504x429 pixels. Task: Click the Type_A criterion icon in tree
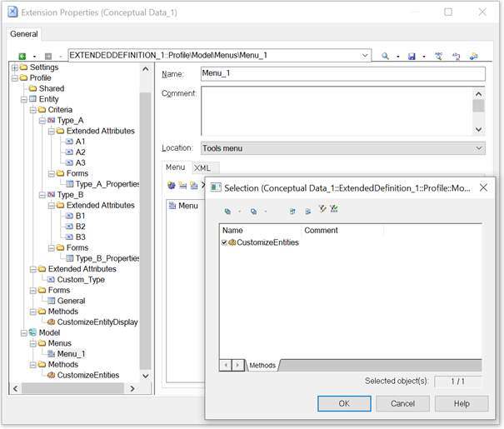(52, 121)
